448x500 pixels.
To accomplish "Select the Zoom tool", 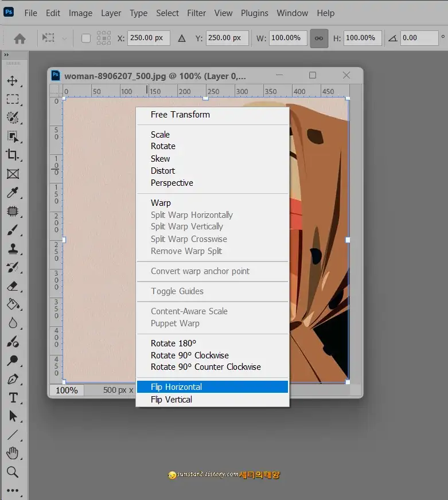I will pyautogui.click(x=13, y=472).
